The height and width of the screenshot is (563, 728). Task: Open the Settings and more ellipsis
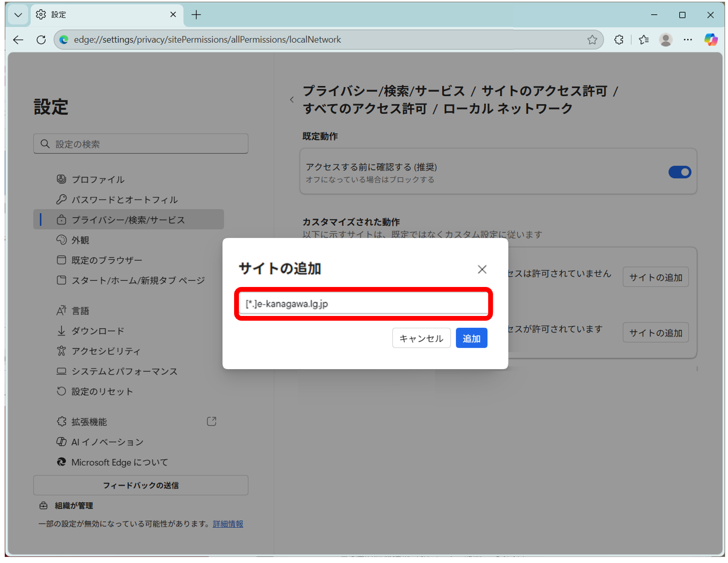688,40
